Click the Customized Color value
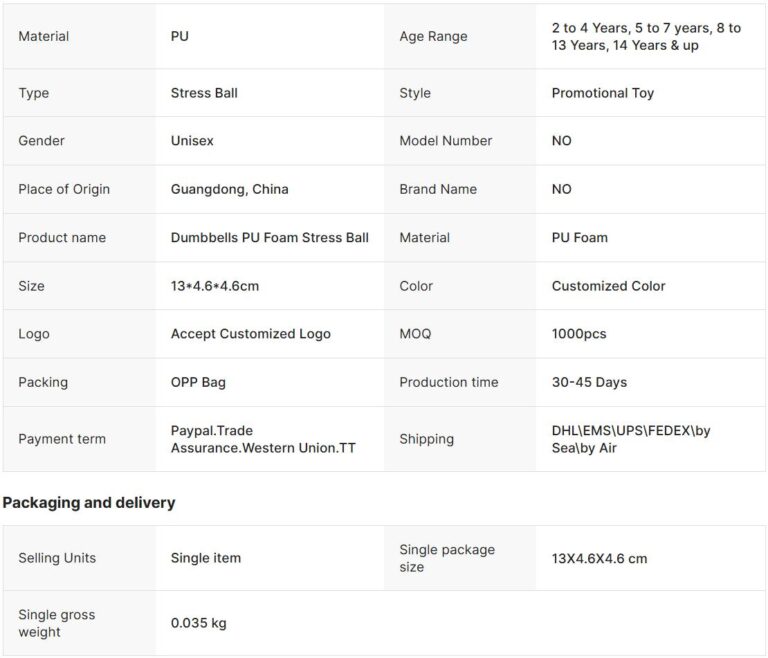The height and width of the screenshot is (658, 768). (608, 286)
